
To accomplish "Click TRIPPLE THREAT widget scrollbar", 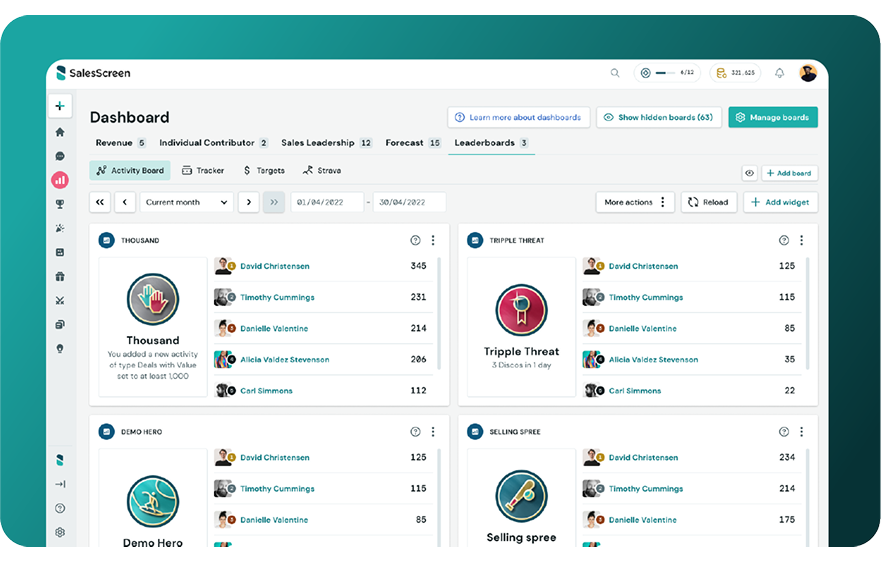I will 807,314.
